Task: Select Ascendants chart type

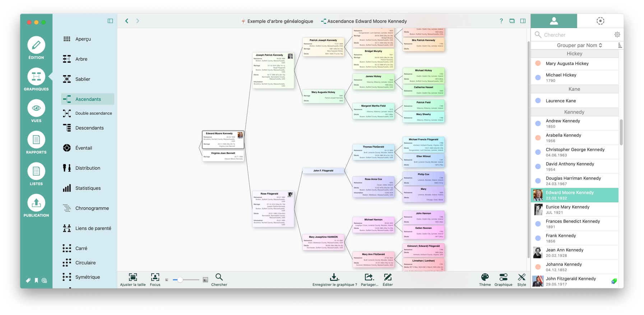Action: click(x=88, y=99)
